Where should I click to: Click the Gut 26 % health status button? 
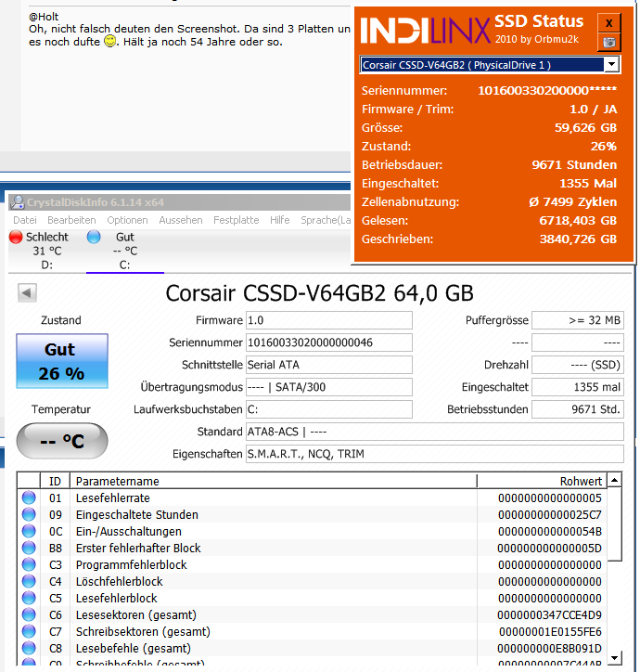[62, 361]
